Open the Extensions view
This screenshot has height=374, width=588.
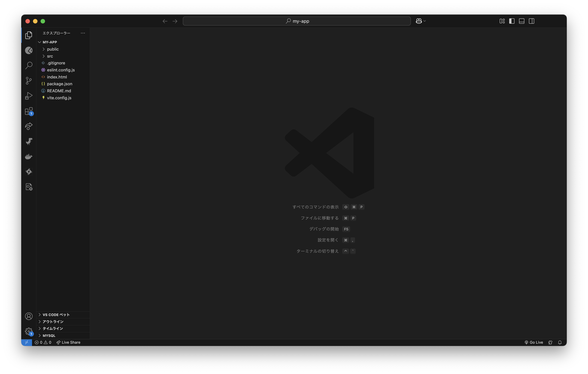[29, 111]
